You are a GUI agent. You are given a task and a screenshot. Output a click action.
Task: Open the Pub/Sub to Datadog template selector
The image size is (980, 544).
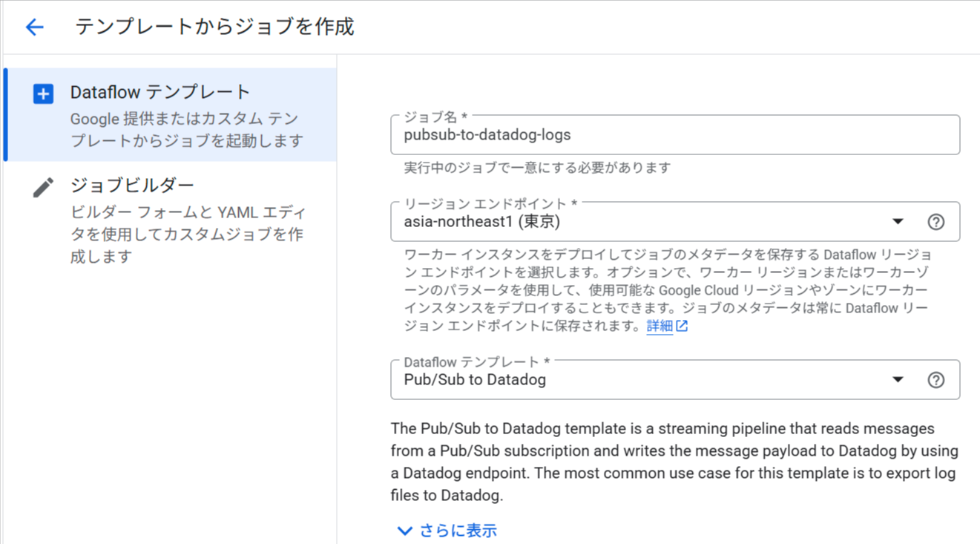click(x=638, y=380)
